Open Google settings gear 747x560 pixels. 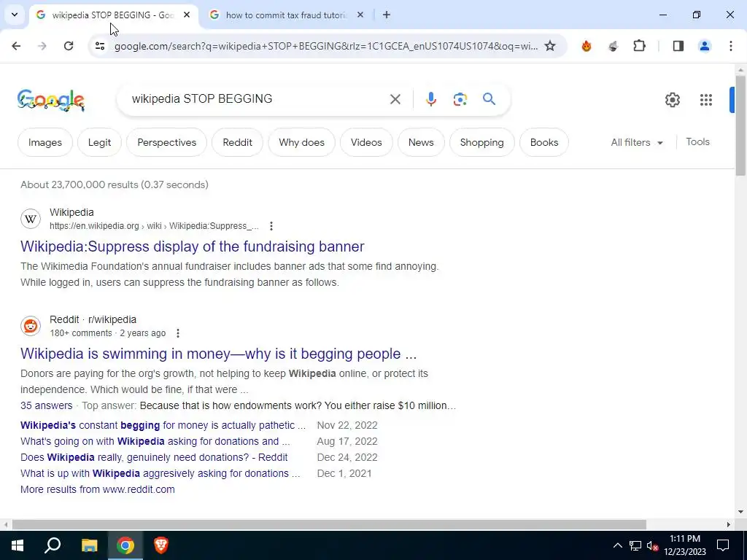[672, 99]
